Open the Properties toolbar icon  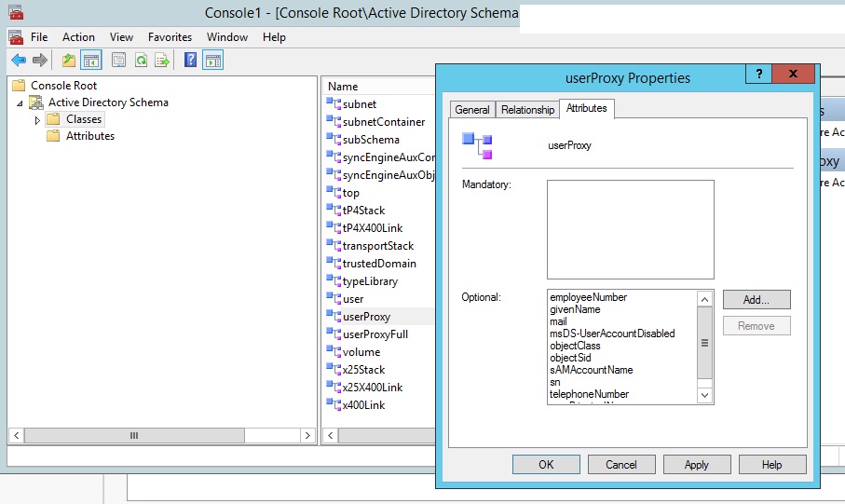pos(118,60)
